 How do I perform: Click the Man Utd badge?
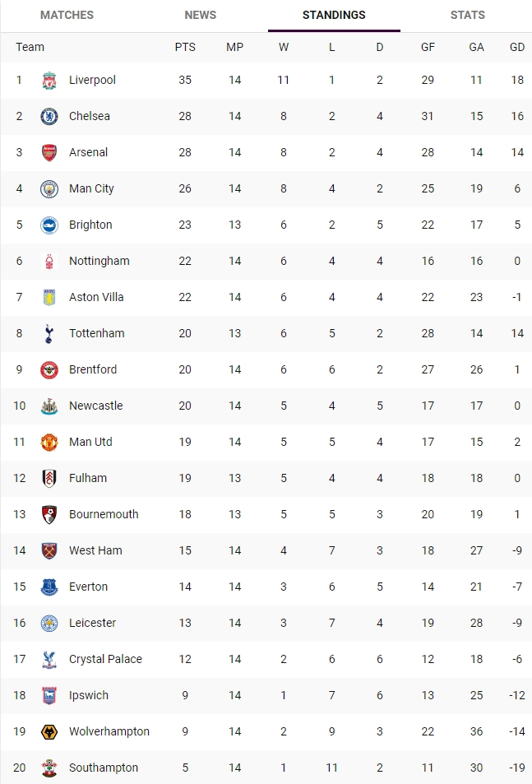coord(49,442)
